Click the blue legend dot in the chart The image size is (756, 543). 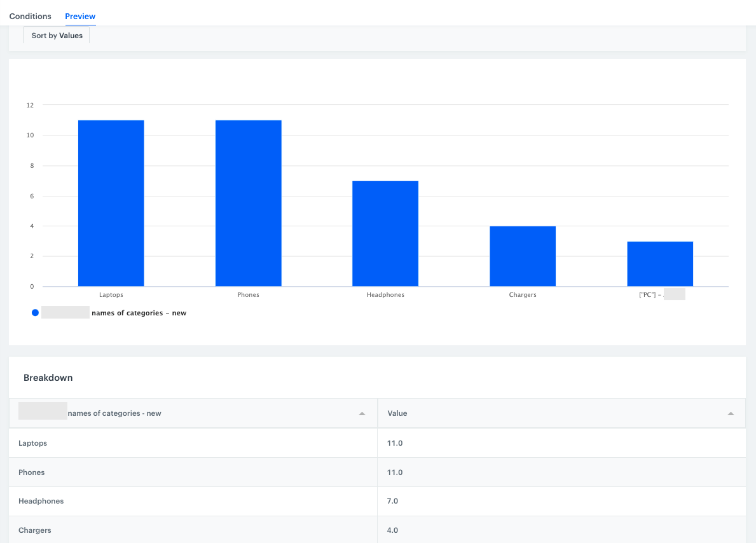point(35,313)
